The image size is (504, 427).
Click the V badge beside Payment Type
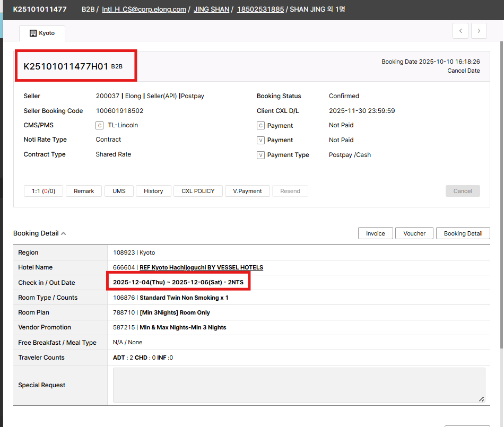pyautogui.click(x=260, y=155)
